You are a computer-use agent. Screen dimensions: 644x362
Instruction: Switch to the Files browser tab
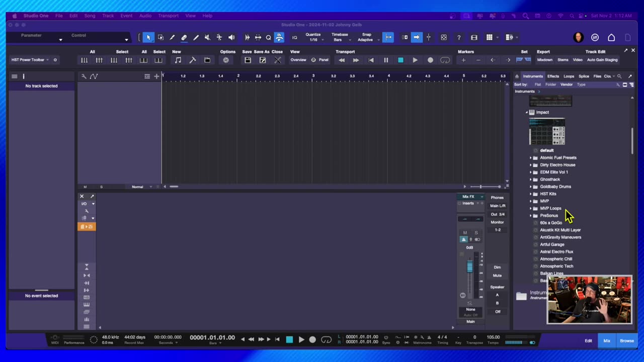(x=597, y=76)
